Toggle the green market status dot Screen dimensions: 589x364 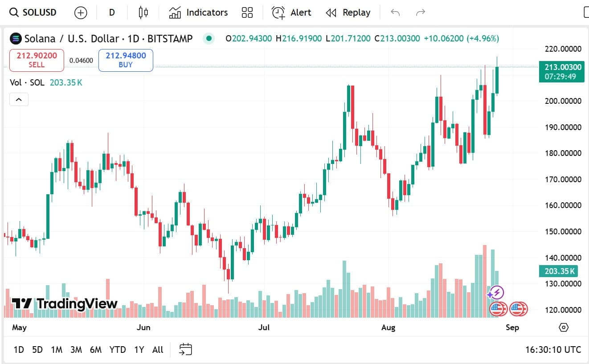(x=209, y=39)
